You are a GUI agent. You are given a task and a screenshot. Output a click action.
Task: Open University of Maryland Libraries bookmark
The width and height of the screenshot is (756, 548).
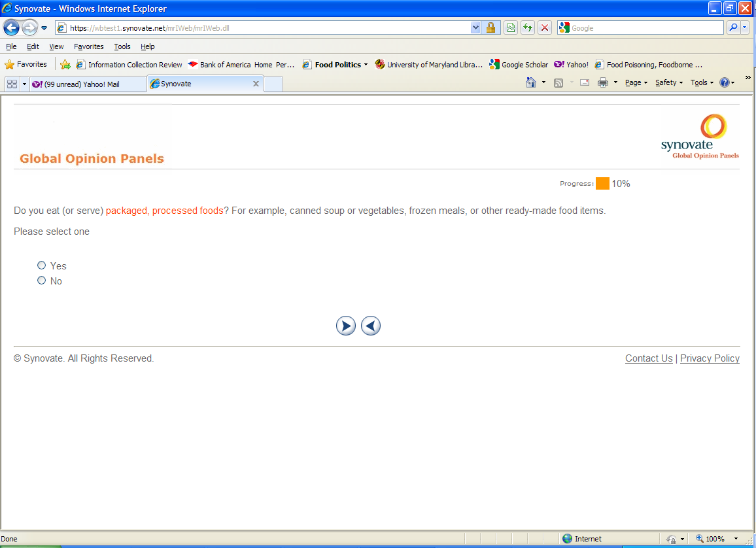(x=428, y=65)
